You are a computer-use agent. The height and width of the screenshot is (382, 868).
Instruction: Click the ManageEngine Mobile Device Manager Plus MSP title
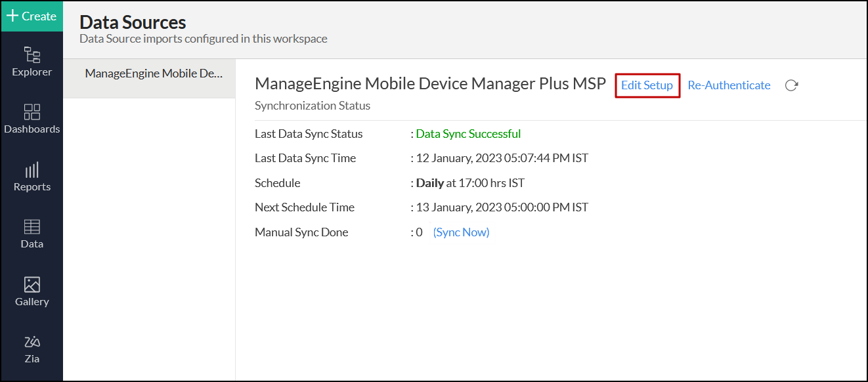coord(430,84)
